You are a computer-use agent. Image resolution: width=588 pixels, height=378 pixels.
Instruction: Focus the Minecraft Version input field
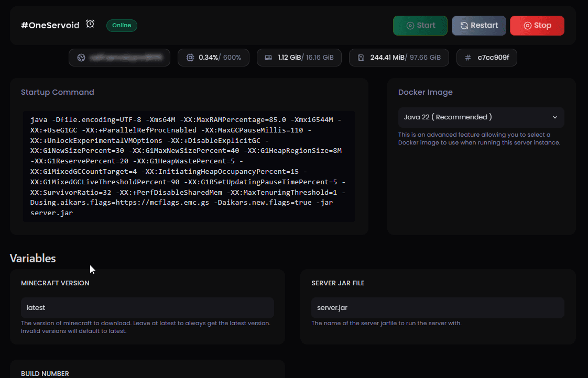147,308
